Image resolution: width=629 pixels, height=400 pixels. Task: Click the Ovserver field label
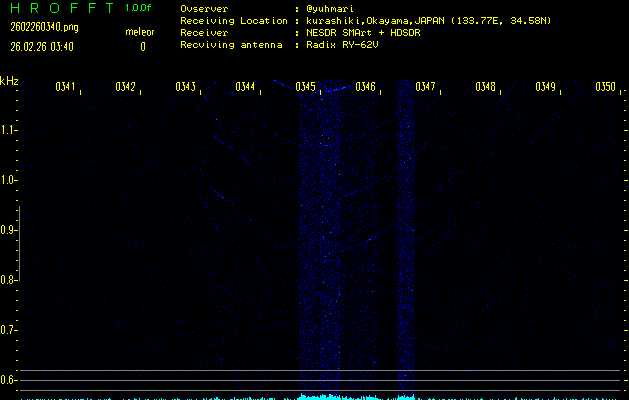[x=204, y=8]
